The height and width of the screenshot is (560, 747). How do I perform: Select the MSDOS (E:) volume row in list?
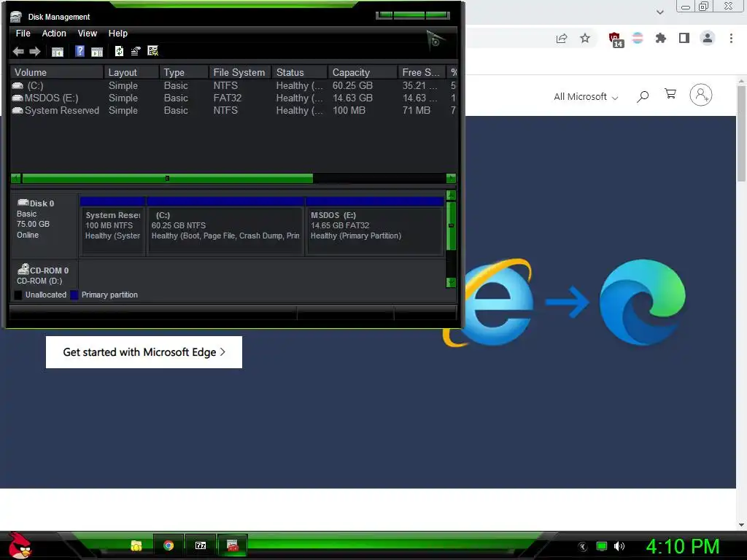[233, 98]
